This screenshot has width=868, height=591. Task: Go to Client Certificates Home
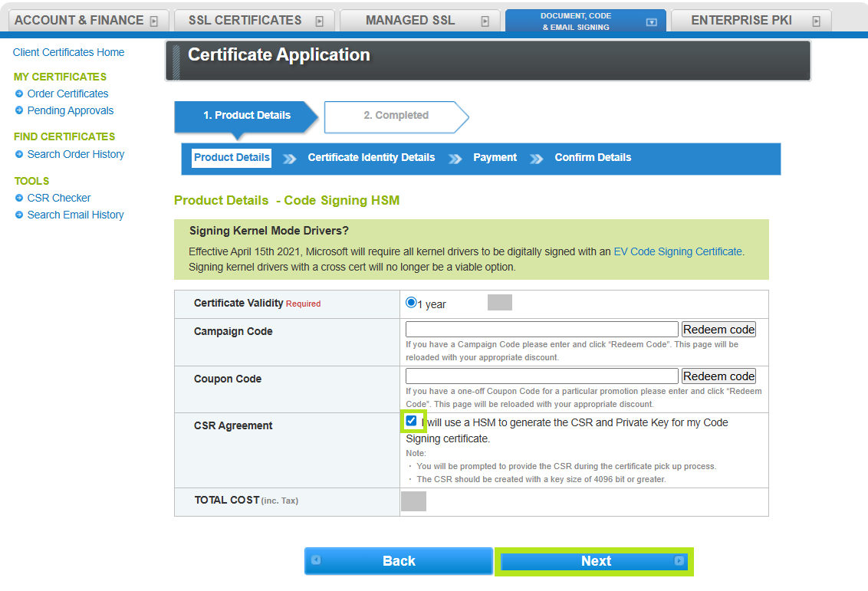(68, 52)
